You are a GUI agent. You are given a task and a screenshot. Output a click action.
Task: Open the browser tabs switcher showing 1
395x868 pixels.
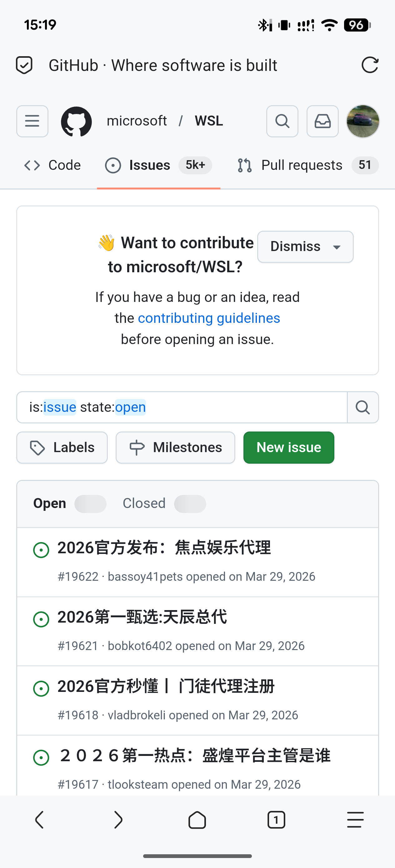click(x=276, y=820)
